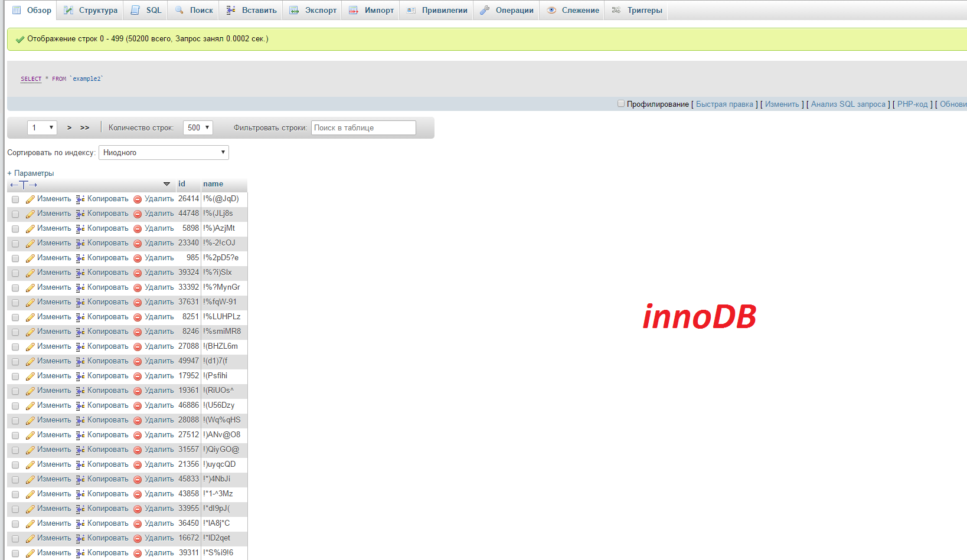Image resolution: width=967 pixels, height=560 pixels.
Task: Open the SQL tab
Action: coord(146,10)
